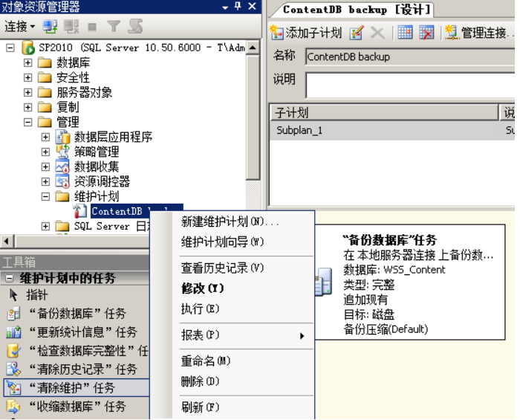Click the 管理连接 manage connections icon

452,33
